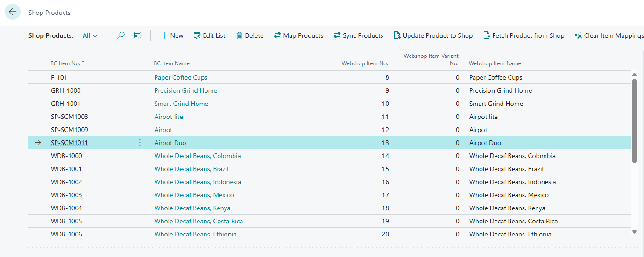644x257 pixels.
Task: Click Webshop Item Variant No. column header
Action: (x=431, y=60)
